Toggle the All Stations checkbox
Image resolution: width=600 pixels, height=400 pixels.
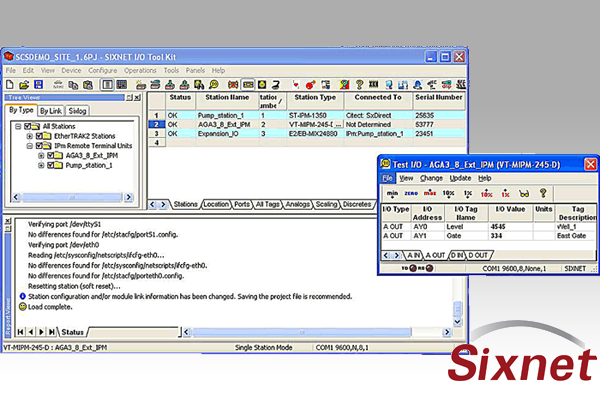pos(28,126)
